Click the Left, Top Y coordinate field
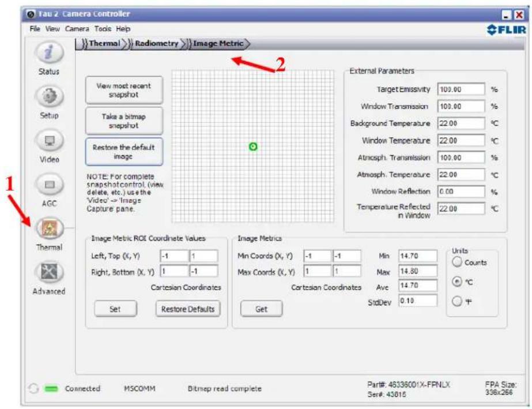This screenshot has height=409, width=532. [203, 256]
